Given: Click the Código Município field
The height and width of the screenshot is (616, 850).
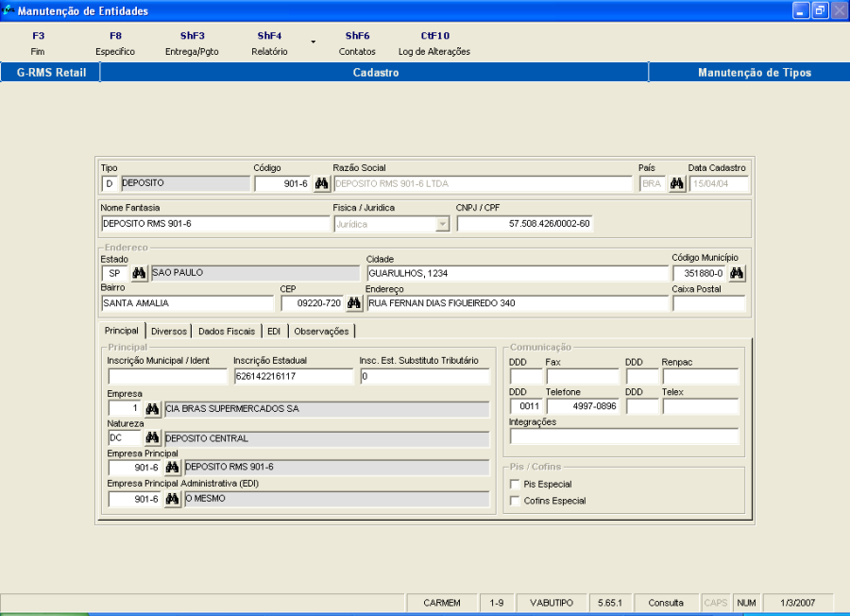Looking at the screenshot, I should (x=699, y=273).
